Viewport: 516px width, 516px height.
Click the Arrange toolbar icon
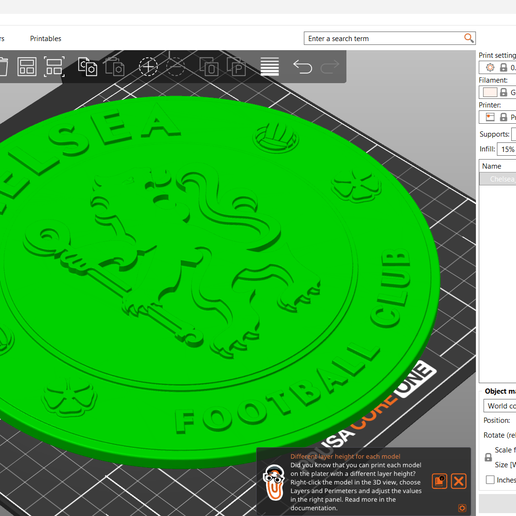click(27, 67)
